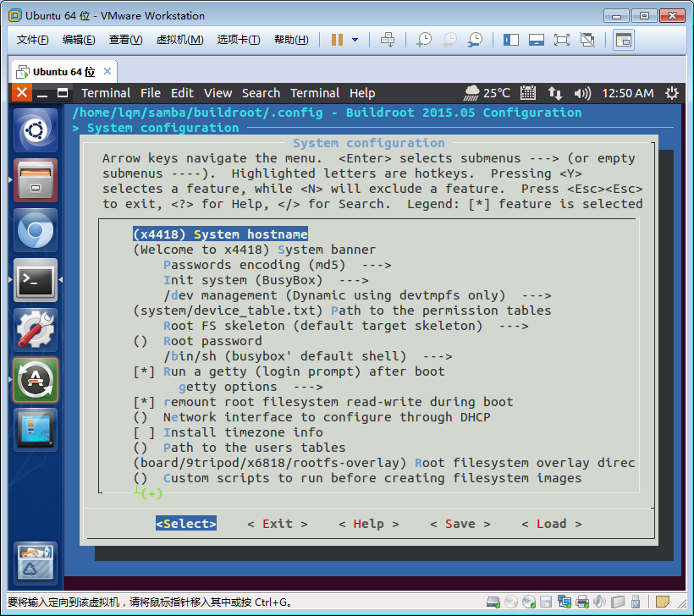The image size is (694, 616).
Task: Open System Settings from the Ubuntu dock
Action: pyautogui.click(x=35, y=330)
